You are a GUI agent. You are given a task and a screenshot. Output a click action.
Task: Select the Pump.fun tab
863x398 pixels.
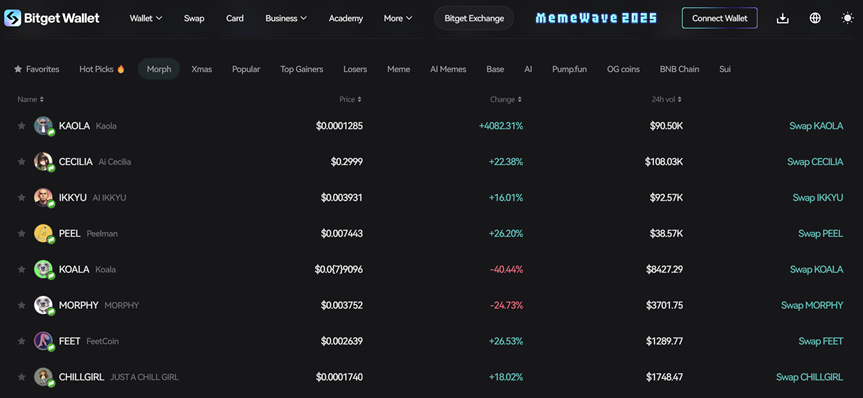(x=569, y=69)
